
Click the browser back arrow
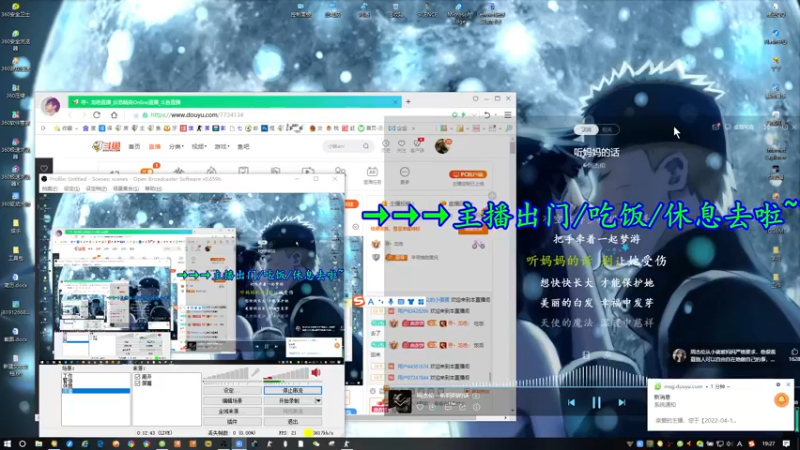tap(70, 115)
